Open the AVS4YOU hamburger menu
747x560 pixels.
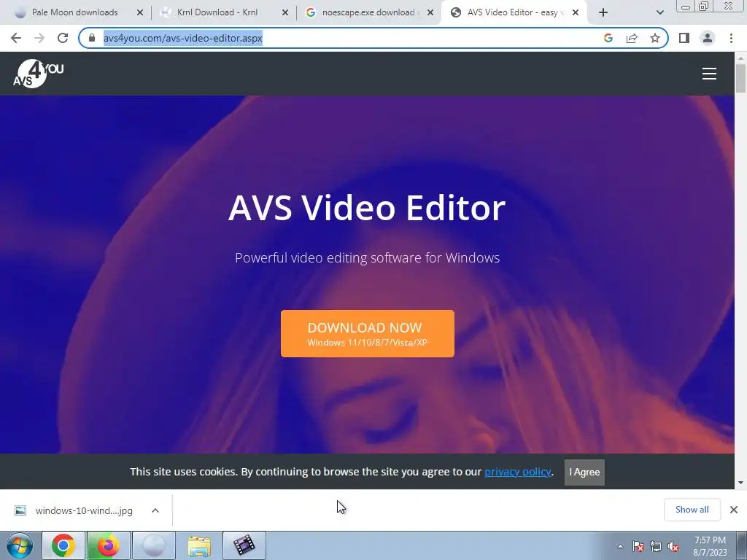[709, 74]
